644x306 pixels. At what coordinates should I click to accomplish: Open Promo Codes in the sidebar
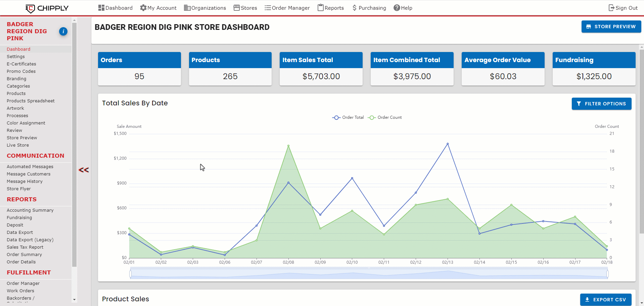pyautogui.click(x=21, y=71)
